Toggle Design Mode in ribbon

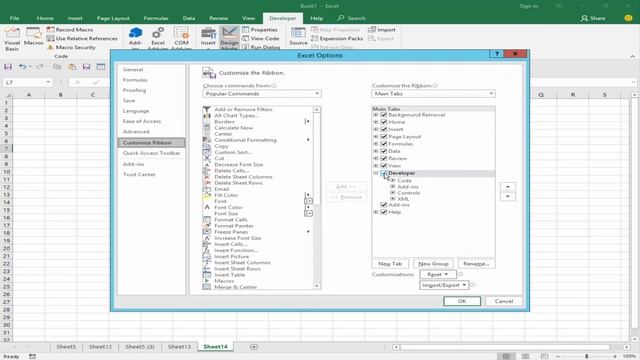(x=229, y=38)
